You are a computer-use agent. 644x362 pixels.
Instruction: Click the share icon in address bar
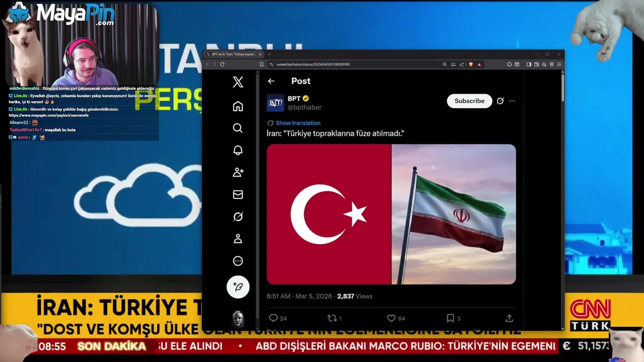[x=462, y=64]
